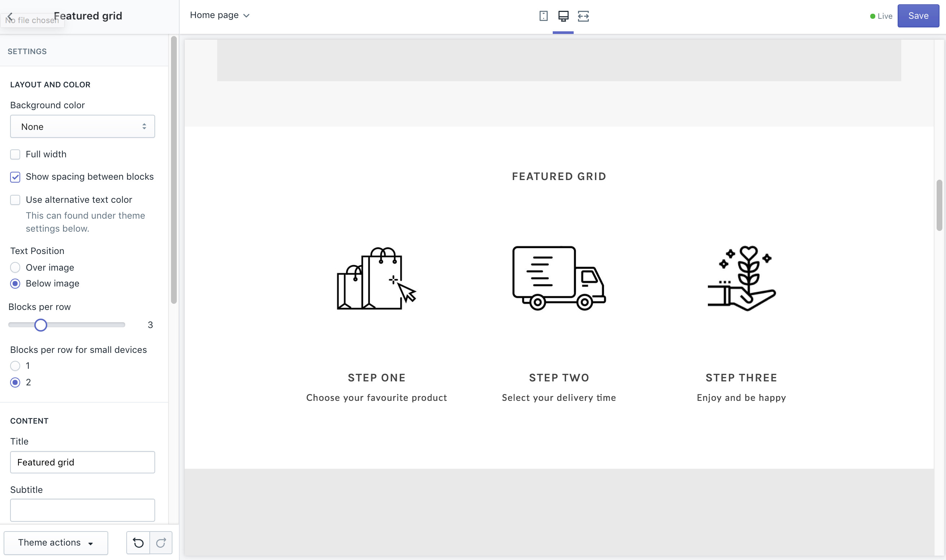Click the Blocks per row slider handle
Screen dimensions: 946x560
pyautogui.click(x=40, y=325)
